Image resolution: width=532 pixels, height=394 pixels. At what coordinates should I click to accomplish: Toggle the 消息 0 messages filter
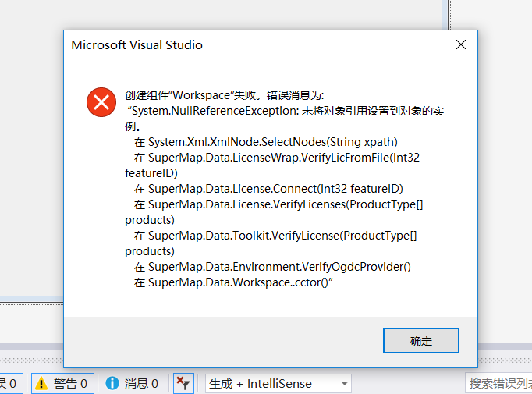click(x=133, y=384)
